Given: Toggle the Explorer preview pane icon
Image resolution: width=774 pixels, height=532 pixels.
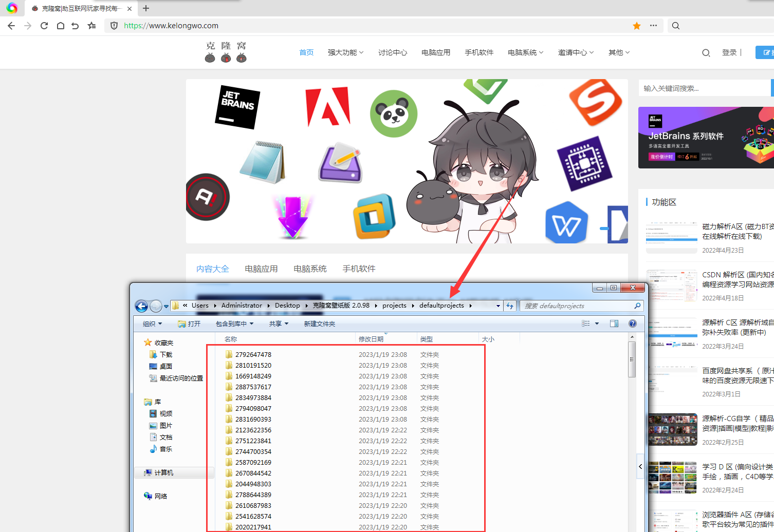Looking at the screenshot, I should [614, 324].
